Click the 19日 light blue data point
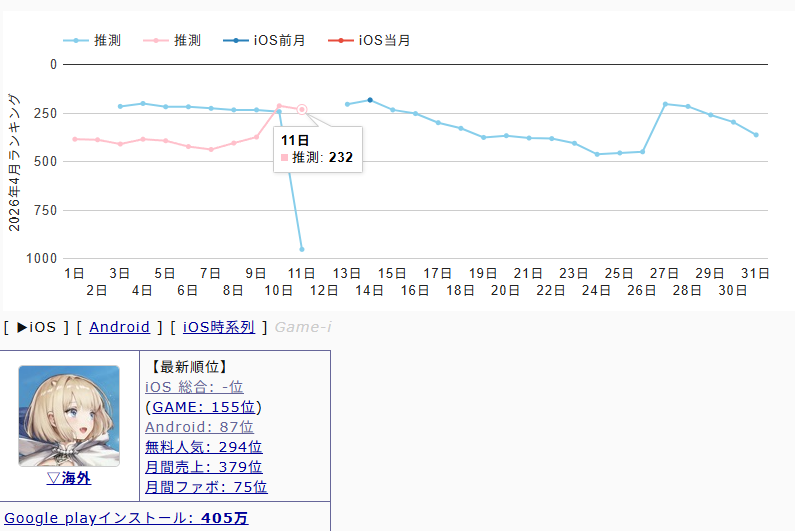This screenshot has height=531, width=795. [x=484, y=137]
